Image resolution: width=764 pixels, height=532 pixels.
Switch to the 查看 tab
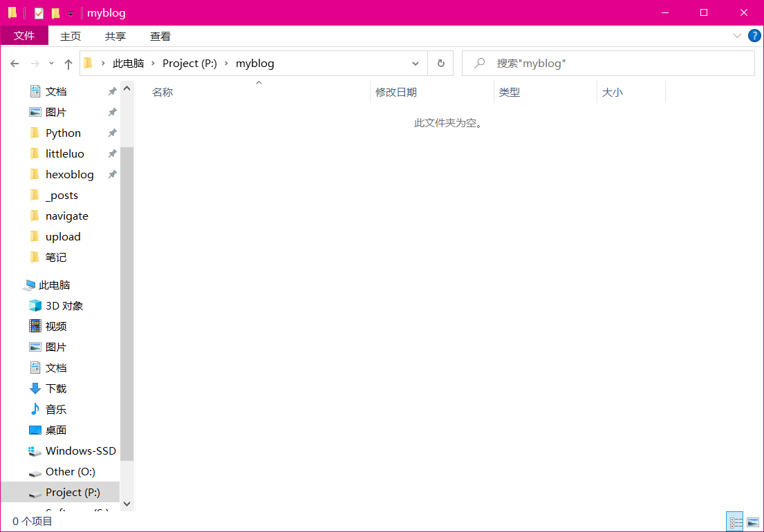[x=160, y=36]
